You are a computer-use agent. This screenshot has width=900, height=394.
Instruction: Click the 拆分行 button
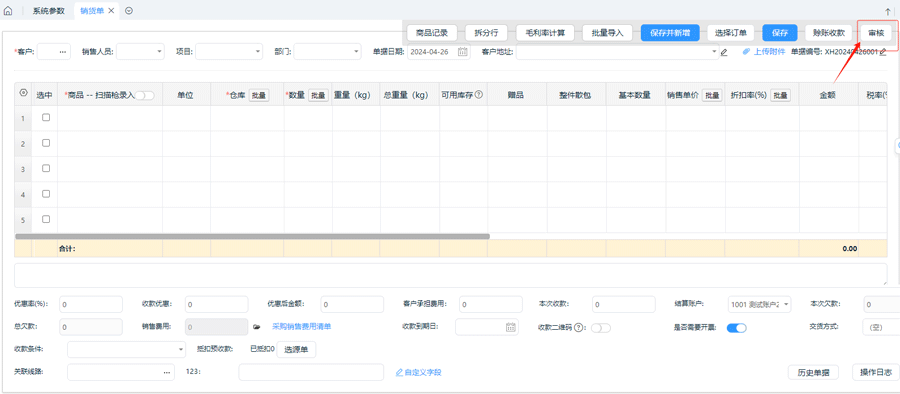[x=486, y=33]
